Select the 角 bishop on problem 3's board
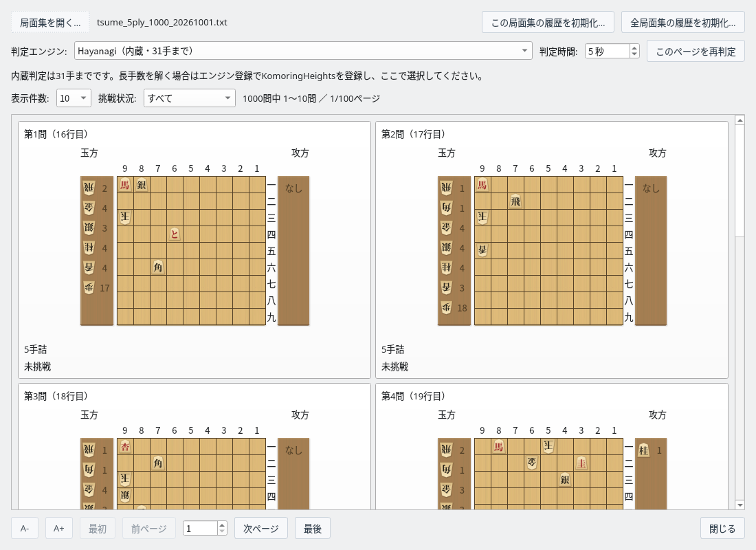This screenshot has width=756, height=550. [x=158, y=463]
